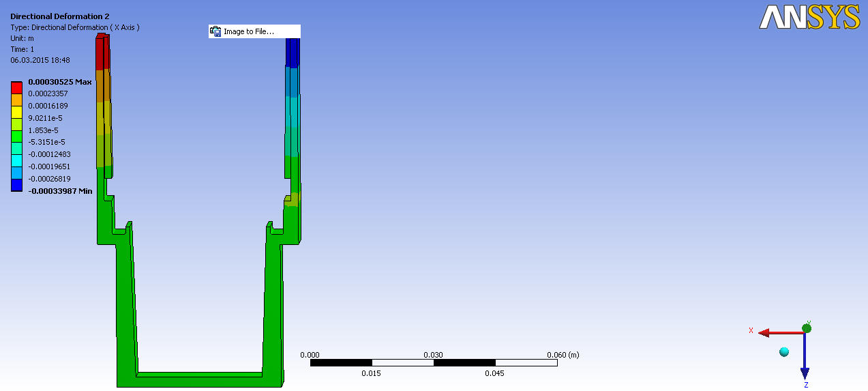Click the legend value '-0.00033987 Min'

point(59,191)
